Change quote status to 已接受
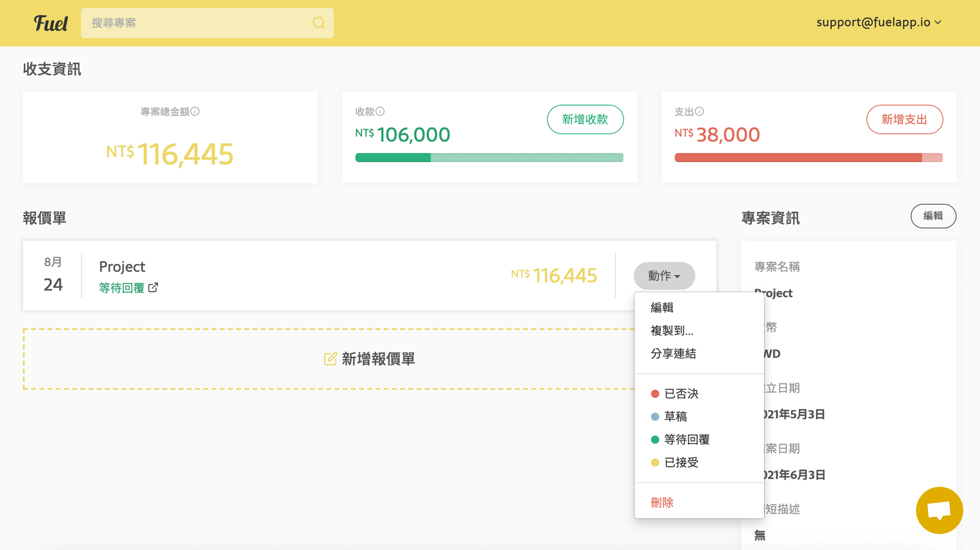 (x=680, y=462)
